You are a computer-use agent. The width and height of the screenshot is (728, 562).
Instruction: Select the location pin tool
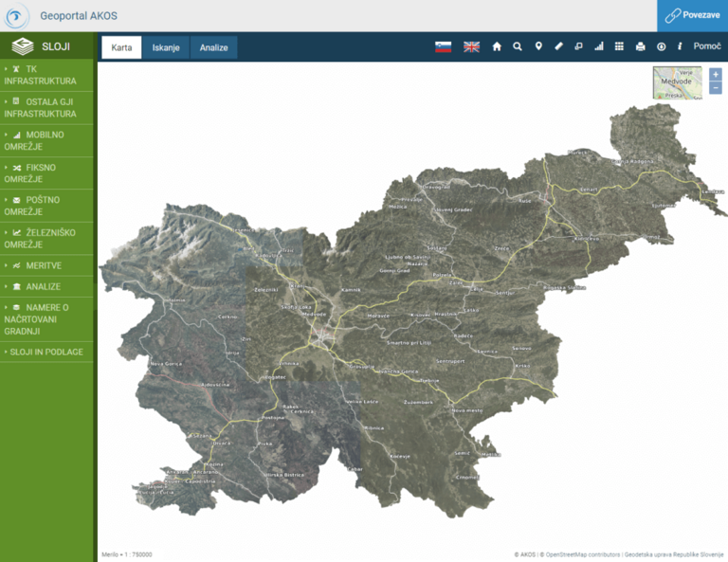tap(538, 46)
